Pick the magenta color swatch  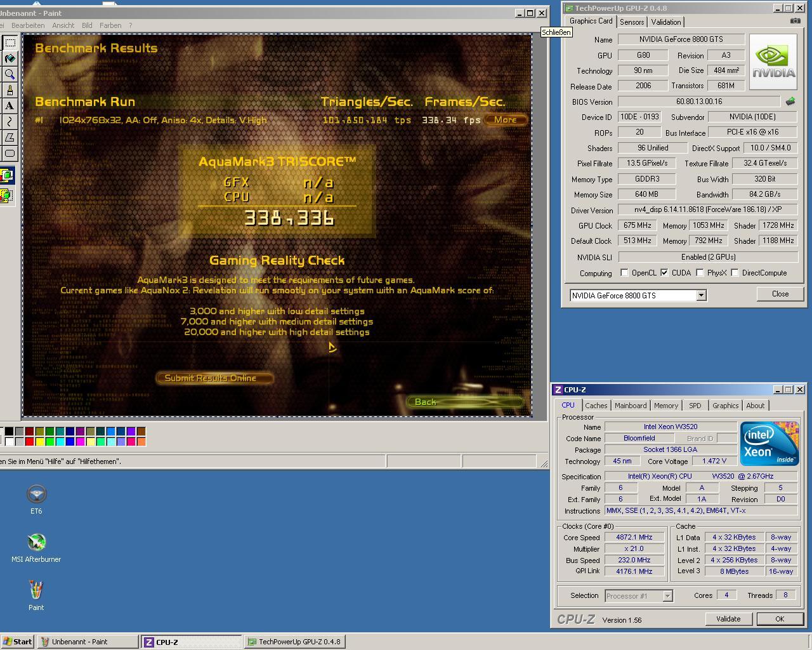[x=80, y=441]
